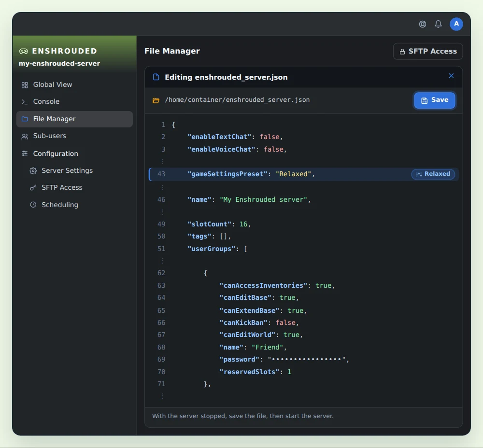Click the slotCount value 16
This screenshot has width=483, height=448.
coord(243,224)
